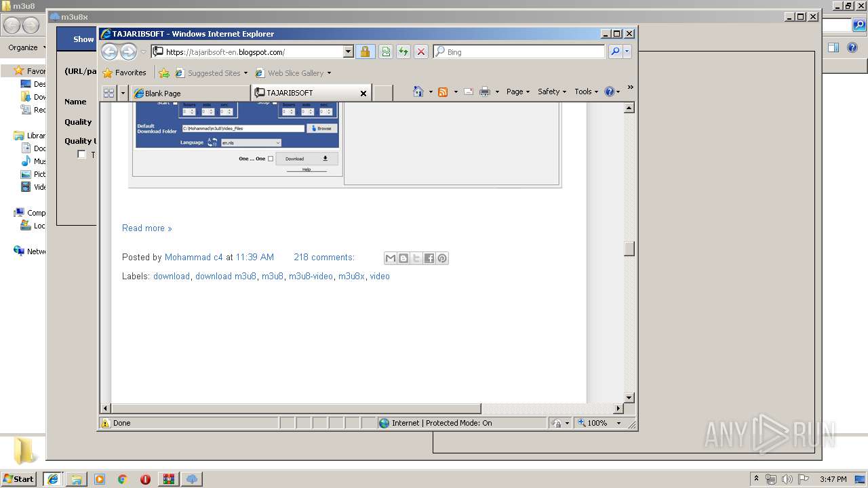Click the Read Mail icon
Image resolution: width=868 pixels, height=488 pixels.
point(469,91)
